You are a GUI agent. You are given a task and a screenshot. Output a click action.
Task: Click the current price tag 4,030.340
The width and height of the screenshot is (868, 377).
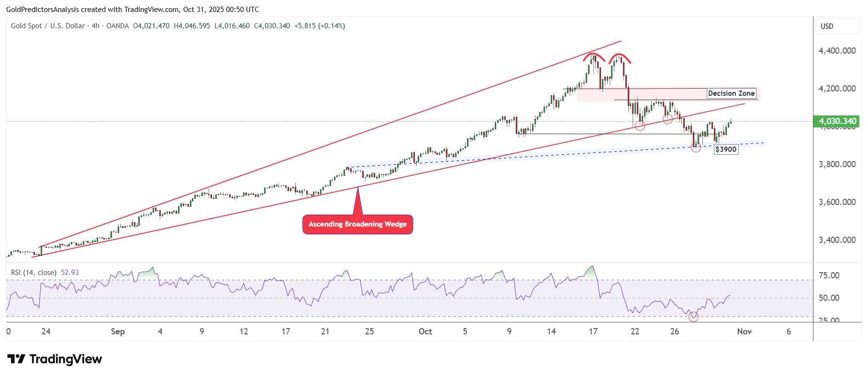[x=837, y=121]
